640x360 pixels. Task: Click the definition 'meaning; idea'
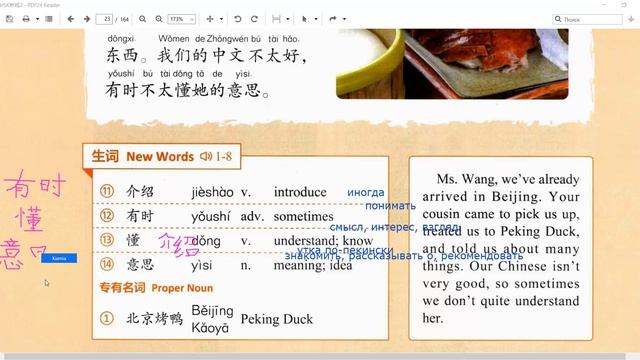313,265
